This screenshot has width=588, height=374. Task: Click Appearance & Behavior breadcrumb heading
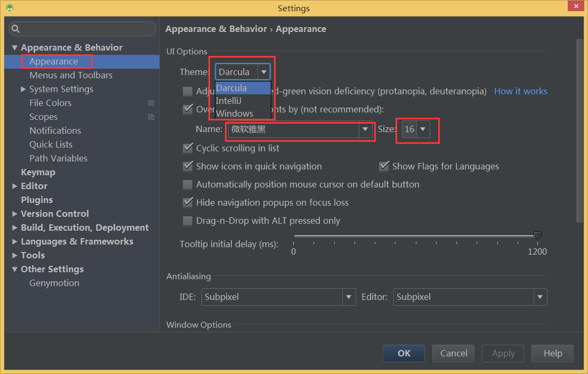tap(216, 29)
